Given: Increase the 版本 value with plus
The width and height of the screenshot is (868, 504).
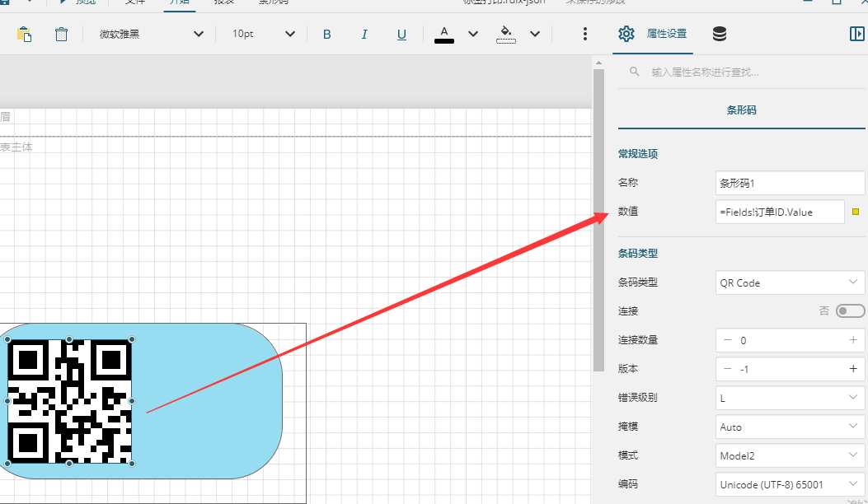Looking at the screenshot, I should (x=853, y=369).
